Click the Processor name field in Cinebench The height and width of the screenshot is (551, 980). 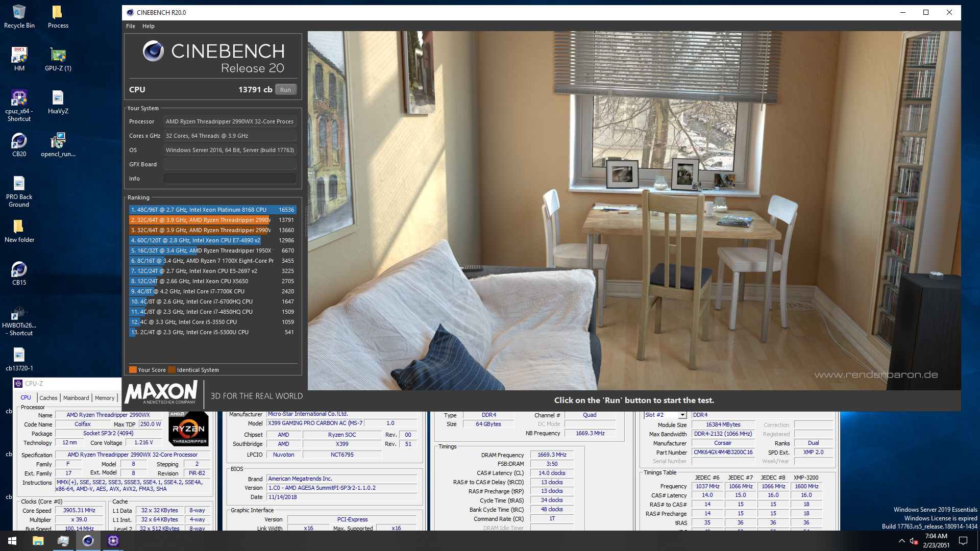click(230, 121)
